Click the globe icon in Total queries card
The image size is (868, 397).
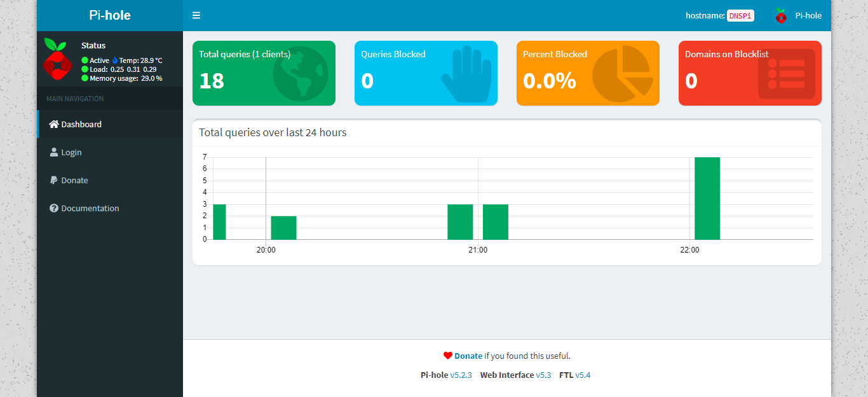point(301,74)
